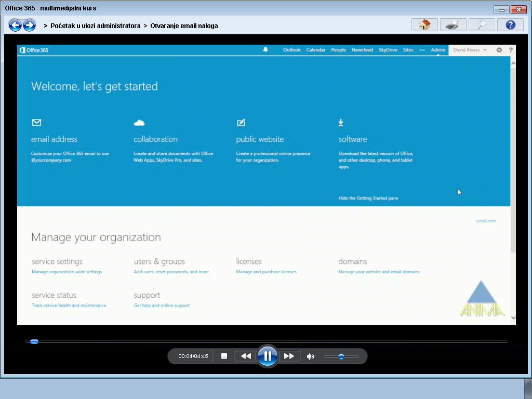Open the notifications bell icon
The image size is (532, 399).
point(265,49)
